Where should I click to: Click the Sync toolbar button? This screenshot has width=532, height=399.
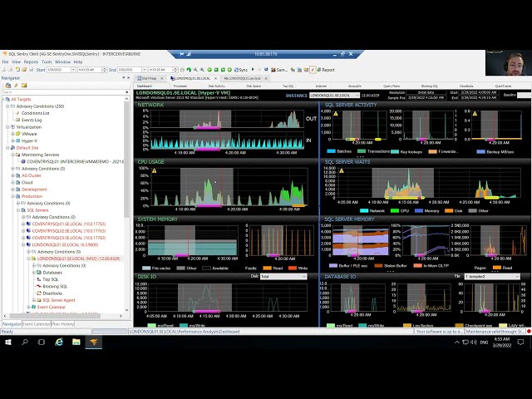click(x=241, y=70)
